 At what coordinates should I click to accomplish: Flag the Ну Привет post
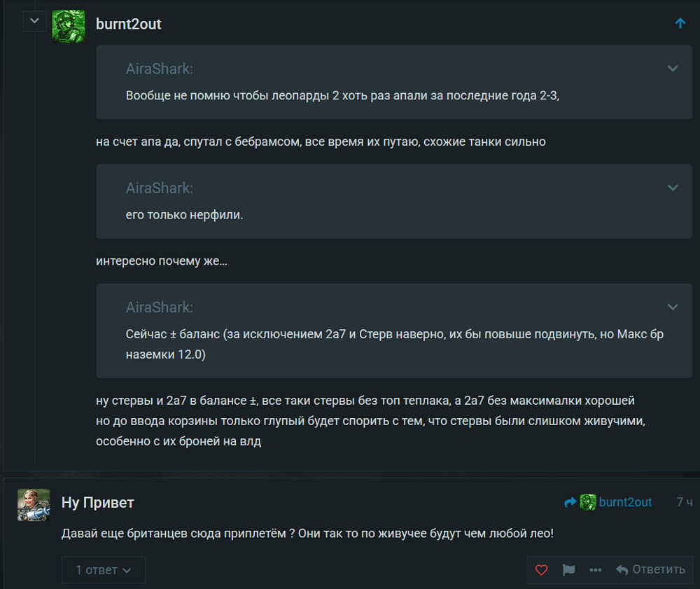click(568, 570)
